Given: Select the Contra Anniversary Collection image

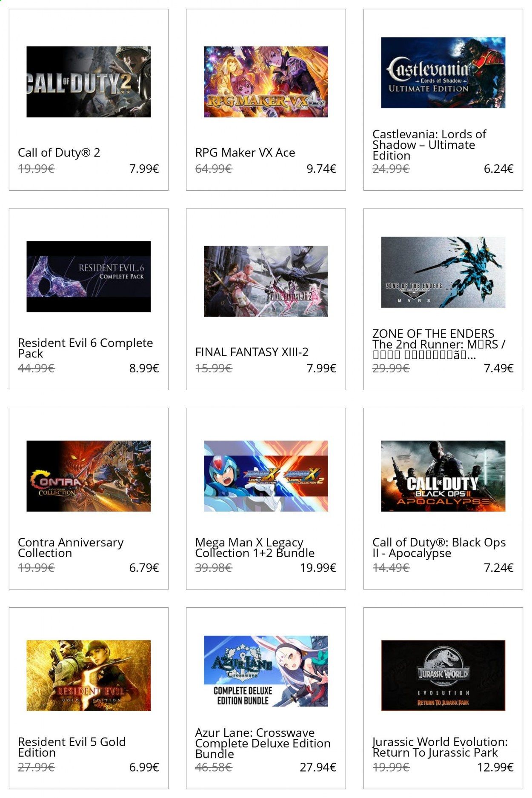Looking at the screenshot, I should (x=89, y=476).
